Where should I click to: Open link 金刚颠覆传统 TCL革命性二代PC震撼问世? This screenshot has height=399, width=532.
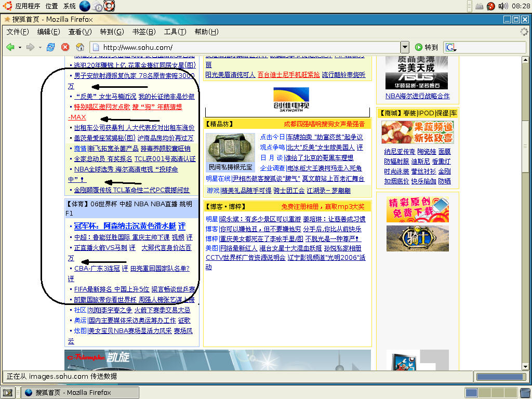pyautogui.click(x=131, y=190)
